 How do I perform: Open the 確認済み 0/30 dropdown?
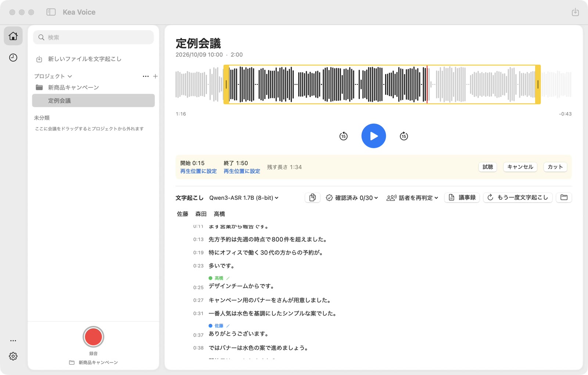point(352,198)
